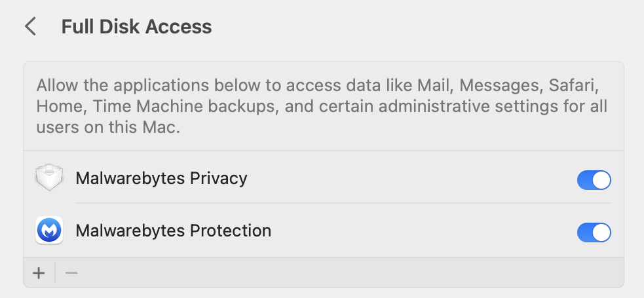Select the Malwarebytes Privacy app name
Image resolution: width=644 pixels, height=298 pixels.
(x=161, y=178)
